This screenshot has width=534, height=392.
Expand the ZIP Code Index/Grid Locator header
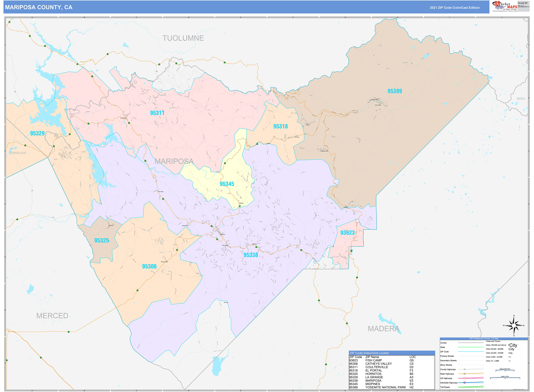click(x=369, y=353)
